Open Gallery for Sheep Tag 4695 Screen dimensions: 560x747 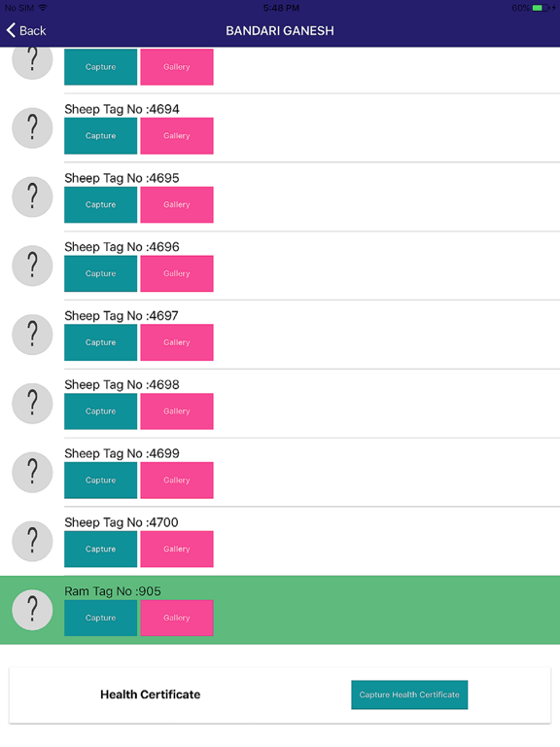point(177,205)
